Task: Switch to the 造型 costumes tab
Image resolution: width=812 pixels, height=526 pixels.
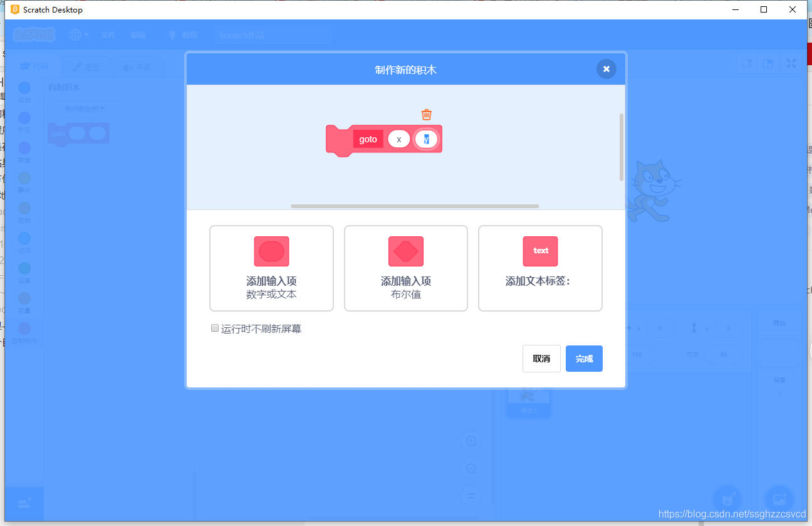Action: (86, 66)
